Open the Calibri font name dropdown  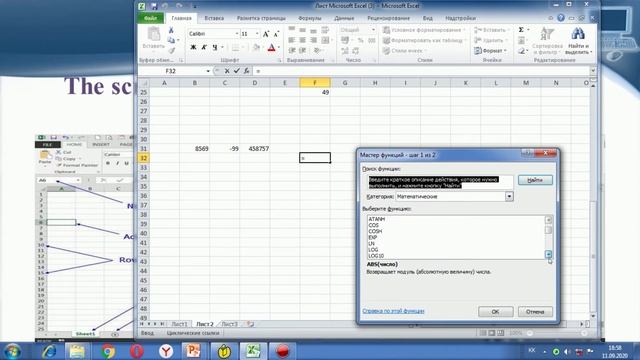(237, 34)
